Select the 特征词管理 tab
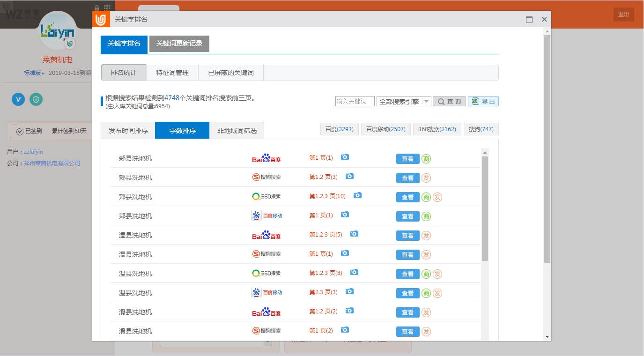Viewport: 644px width, 356px height. [172, 73]
